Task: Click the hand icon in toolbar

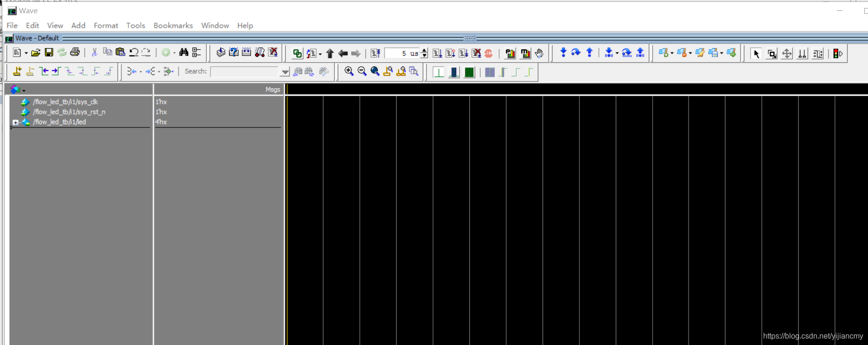Action: coord(539,53)
